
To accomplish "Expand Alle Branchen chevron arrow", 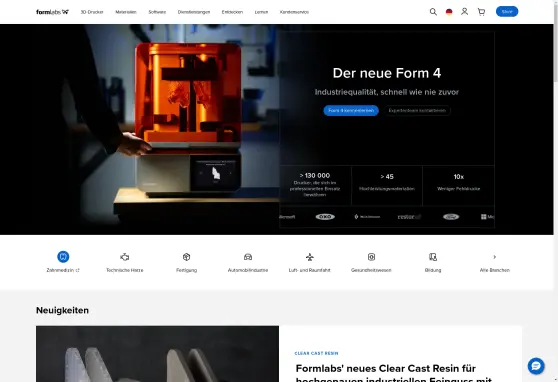I will coord(494,257).
